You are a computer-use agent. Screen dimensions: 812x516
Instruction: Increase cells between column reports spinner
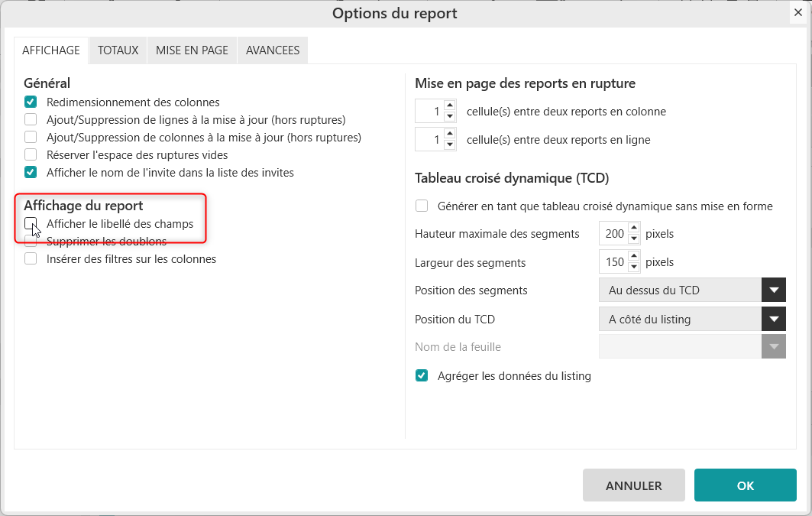[x=449, y=105]
